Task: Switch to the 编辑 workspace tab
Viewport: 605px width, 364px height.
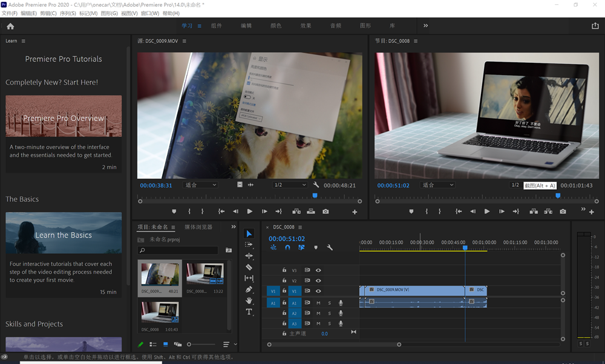Action: coord(246,26)
